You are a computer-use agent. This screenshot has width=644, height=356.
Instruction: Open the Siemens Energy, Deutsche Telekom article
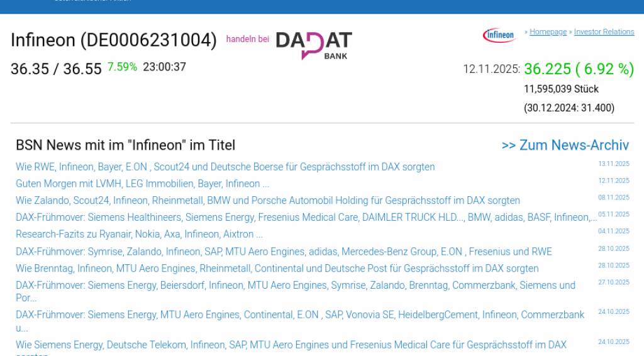point(291,345)
